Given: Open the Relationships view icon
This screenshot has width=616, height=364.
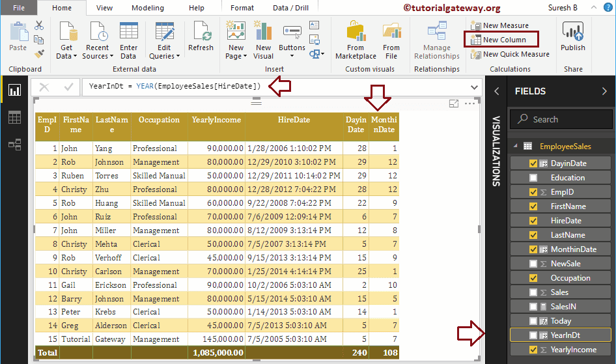Looking at the screenshot, I should tap(14, 145).
